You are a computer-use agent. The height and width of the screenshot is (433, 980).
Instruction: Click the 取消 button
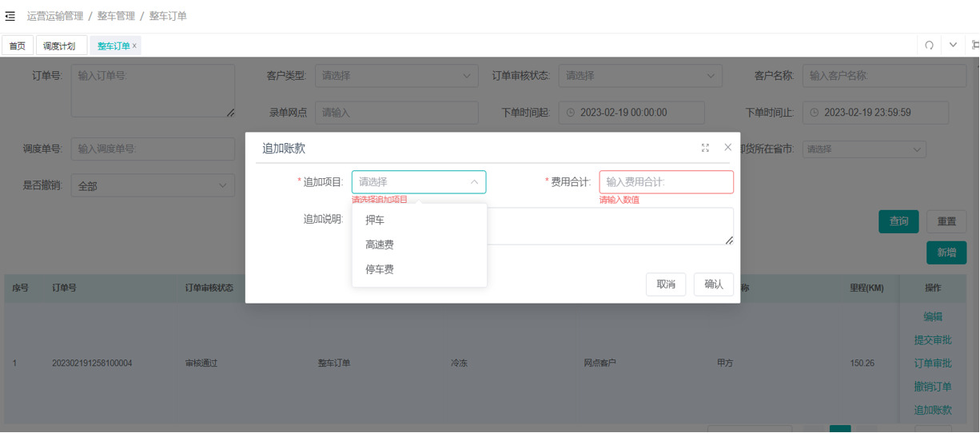[x=666, y=284]
